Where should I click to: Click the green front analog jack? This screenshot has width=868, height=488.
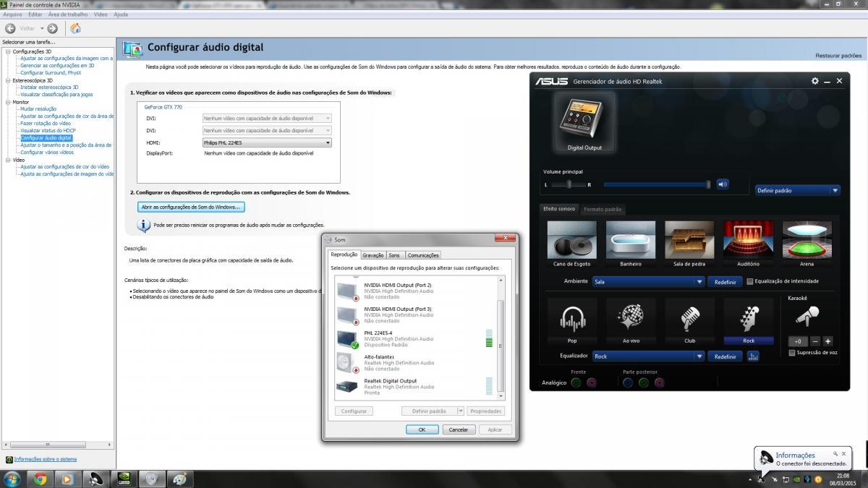(x=576, y=382)
